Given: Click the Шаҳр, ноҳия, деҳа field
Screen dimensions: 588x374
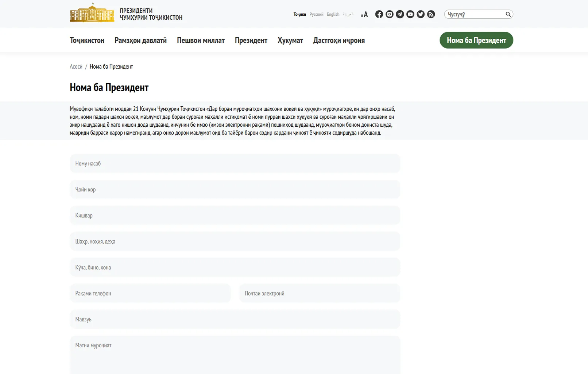Looking at the screenshot, I should [235, 241].
